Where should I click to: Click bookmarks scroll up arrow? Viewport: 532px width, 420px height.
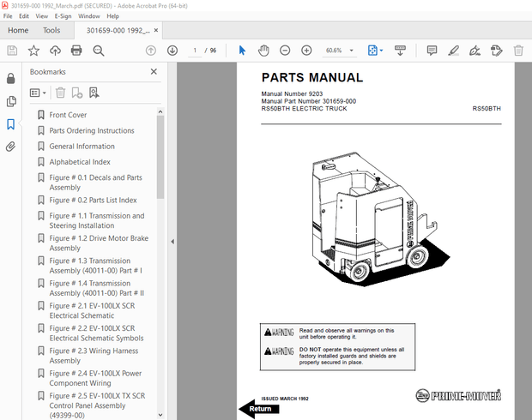pyautogui.click(x=160, y=111)
